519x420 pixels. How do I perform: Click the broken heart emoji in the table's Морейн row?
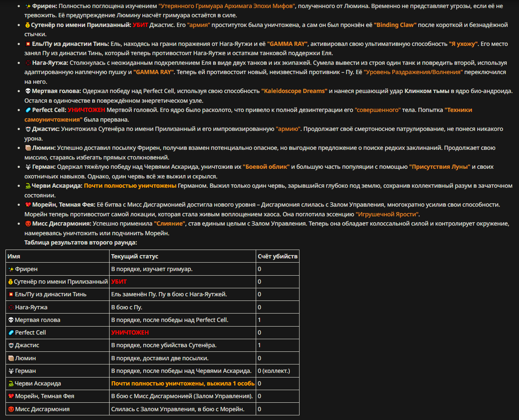coord(11,396)
